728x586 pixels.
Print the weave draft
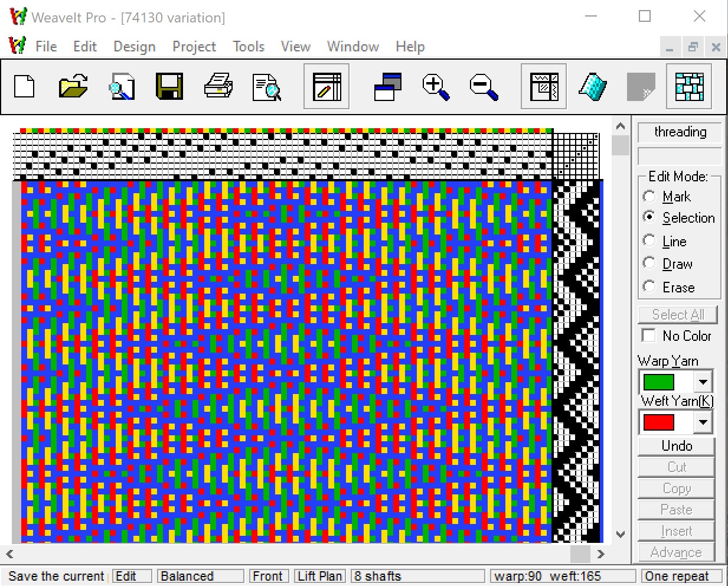(218, 86)
